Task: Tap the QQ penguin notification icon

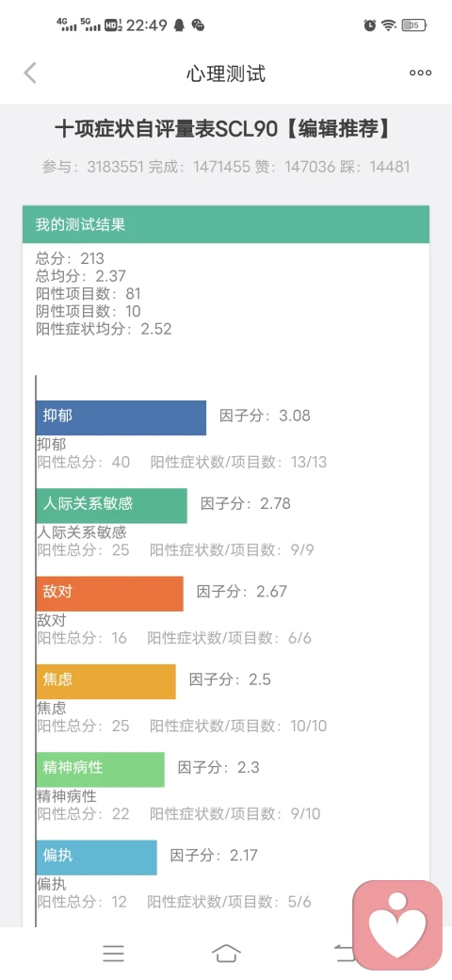Action: (x=179, y=25)
